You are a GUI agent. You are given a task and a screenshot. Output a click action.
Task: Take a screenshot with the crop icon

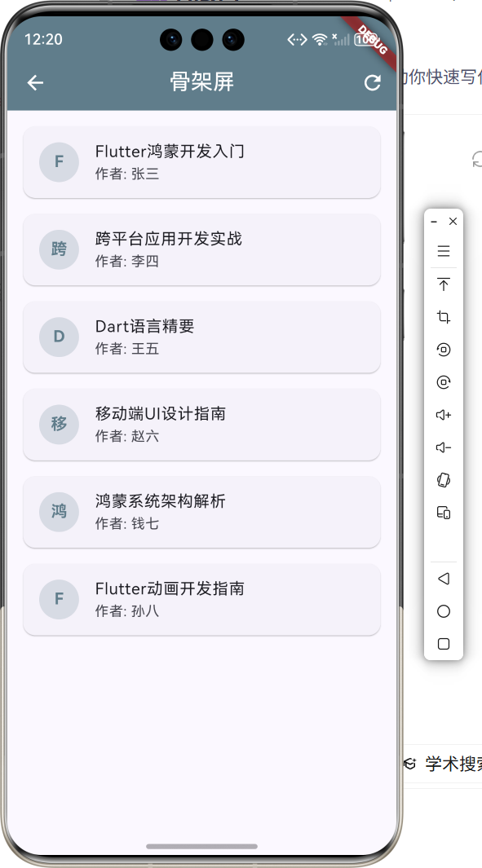click(444, 316)
